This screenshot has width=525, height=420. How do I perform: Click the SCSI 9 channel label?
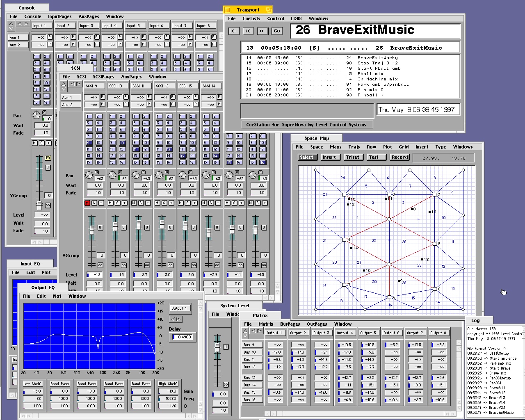94,86
